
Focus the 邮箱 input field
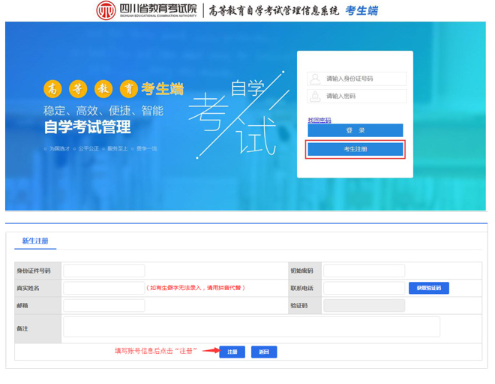104,305
